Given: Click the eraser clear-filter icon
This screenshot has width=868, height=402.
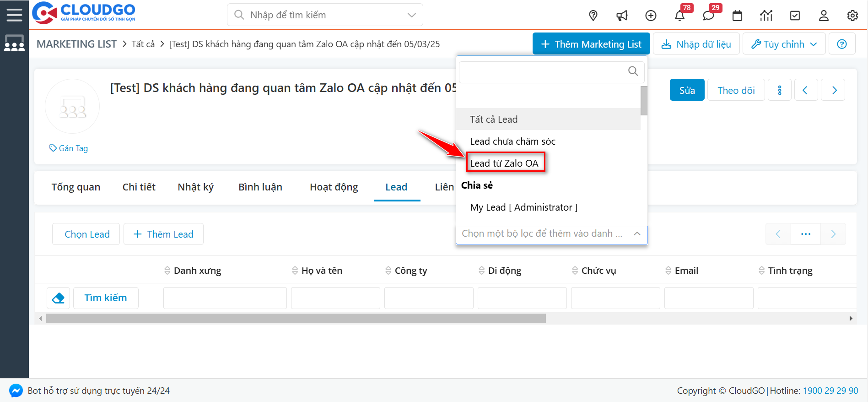Looking at the screenshot, I should coord(58,298).
